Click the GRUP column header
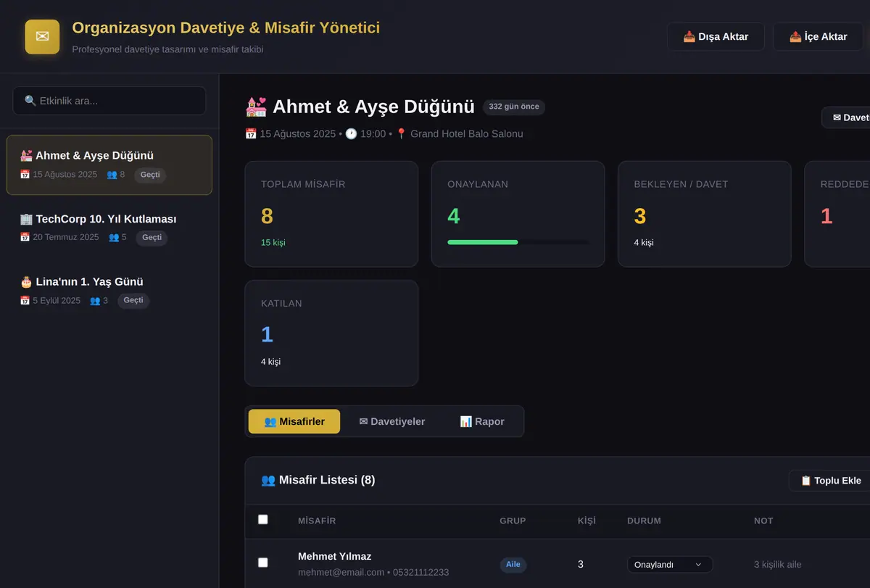The height and width of the screenshot is (588, 870). coord(513,521)
